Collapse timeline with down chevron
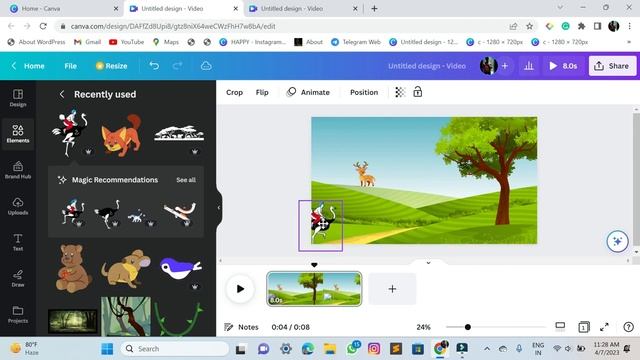This screenshot has height=360, width=640. coord(428,263)
